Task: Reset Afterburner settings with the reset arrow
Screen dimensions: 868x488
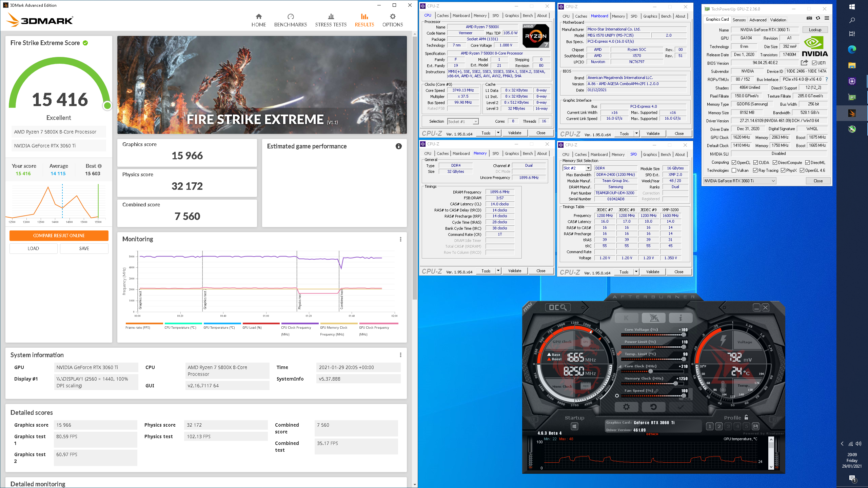Action: [x=653, y=407]
